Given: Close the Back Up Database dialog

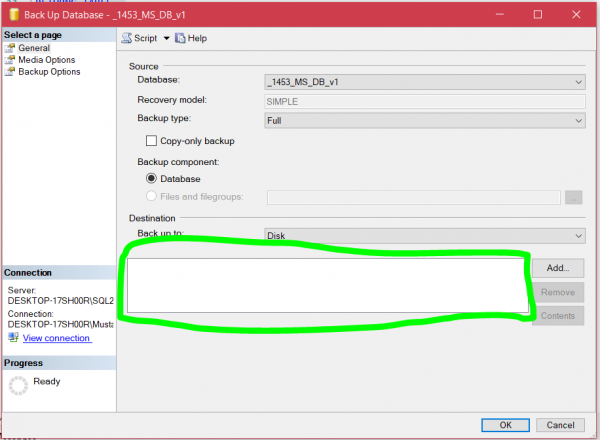Looking at the screenshot, I should [x=576, y=15].
